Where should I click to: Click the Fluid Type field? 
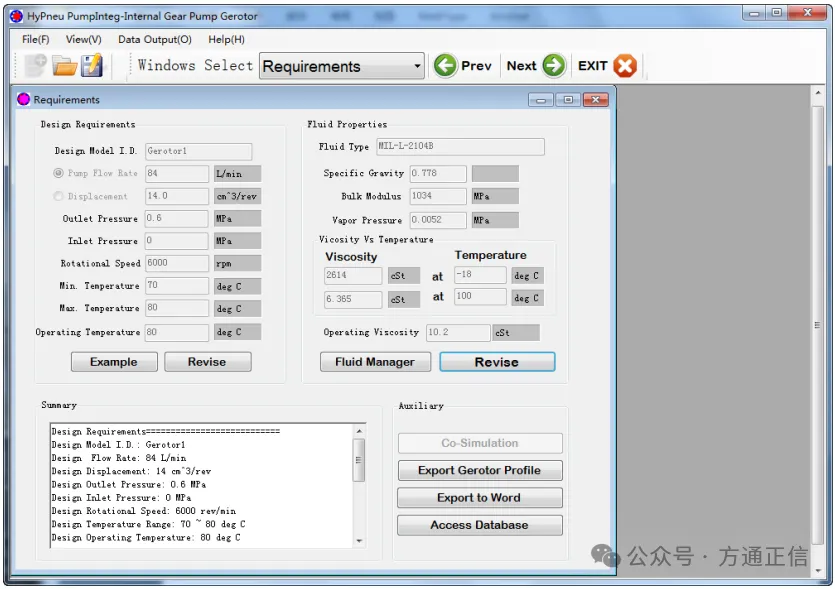[x=460, y=146]
